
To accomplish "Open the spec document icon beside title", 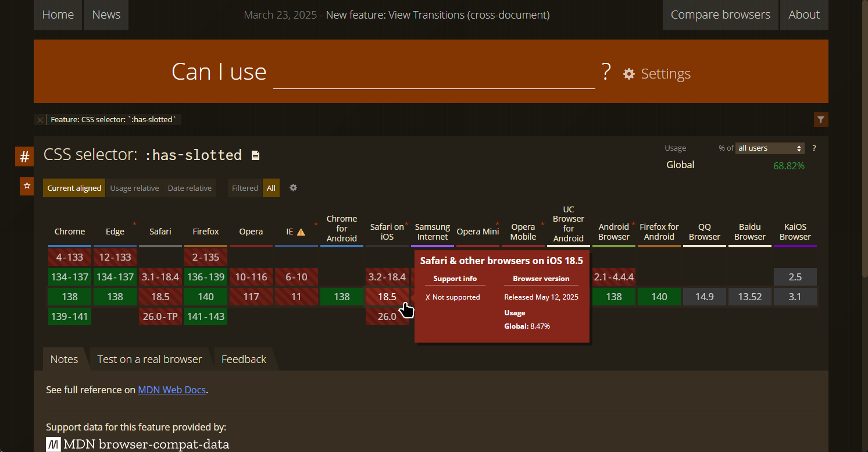I will [x=255, y=155].
